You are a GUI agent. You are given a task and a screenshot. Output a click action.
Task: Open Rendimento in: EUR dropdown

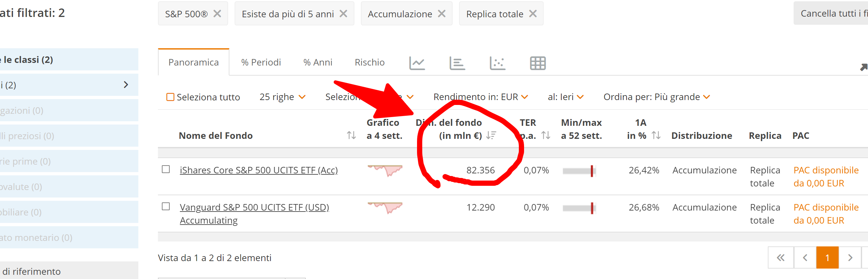[x=480, y=97]
